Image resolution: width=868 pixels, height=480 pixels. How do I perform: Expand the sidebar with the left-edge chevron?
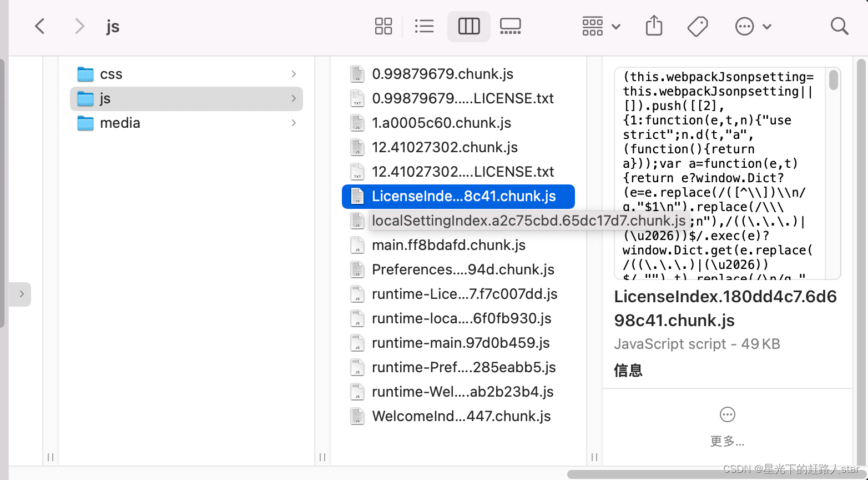coord(21,294)
